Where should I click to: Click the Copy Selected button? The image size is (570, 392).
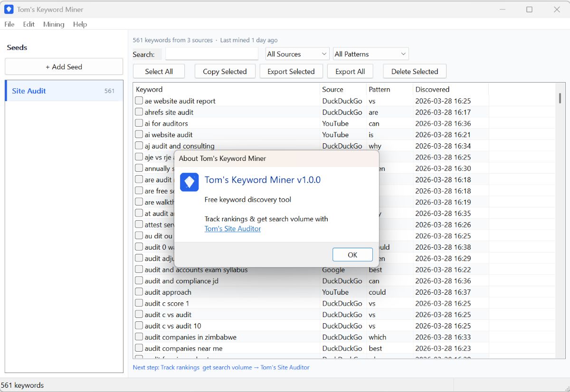(225, 71)
